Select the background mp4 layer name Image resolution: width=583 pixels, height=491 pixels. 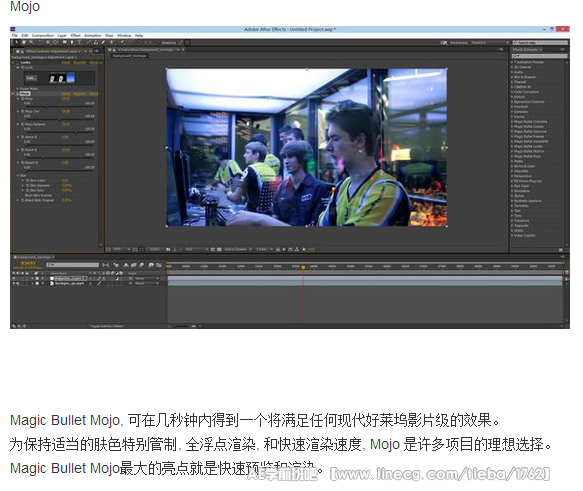(70, 283)
